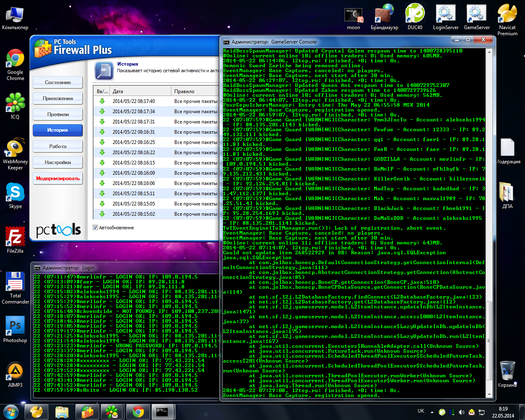Open GameServer Console system menu icon
The image size is (525, 420).
[x=226, y=42]
